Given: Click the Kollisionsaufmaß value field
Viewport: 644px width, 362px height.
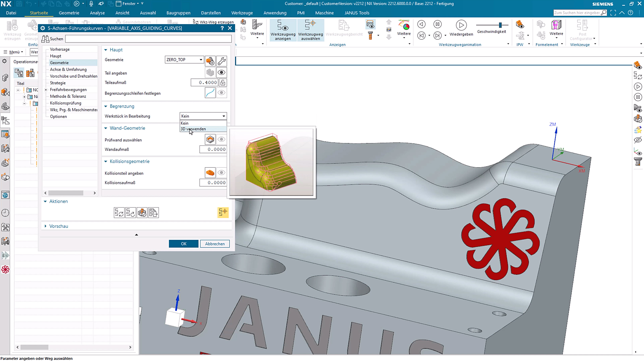Looking at the screenshot, I should [x=213, y=183].
